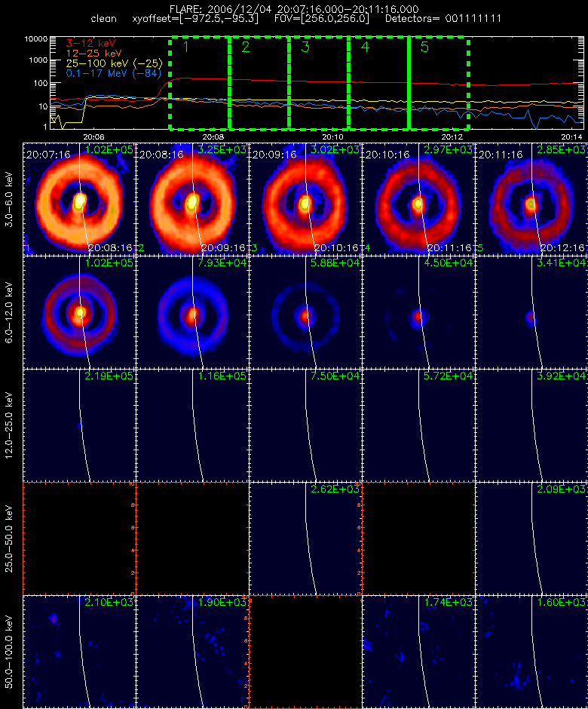Open the 50.0-100.0 keV image labeled 1.90E+03

(x=192, y=652)
